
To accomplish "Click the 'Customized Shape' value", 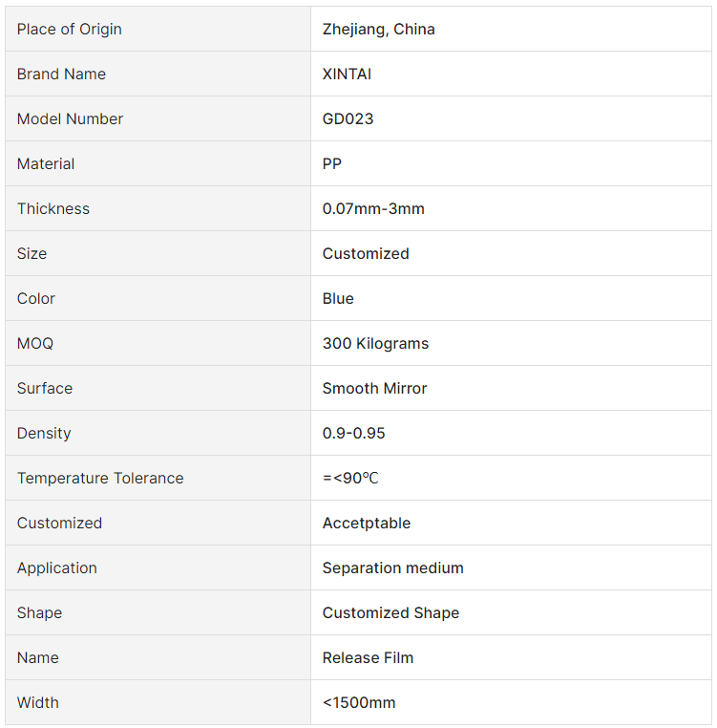I will 390,612.
